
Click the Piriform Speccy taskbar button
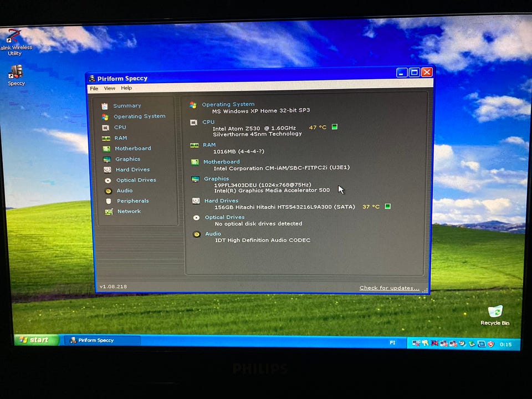pyautogui.click(x=102, y=340)
